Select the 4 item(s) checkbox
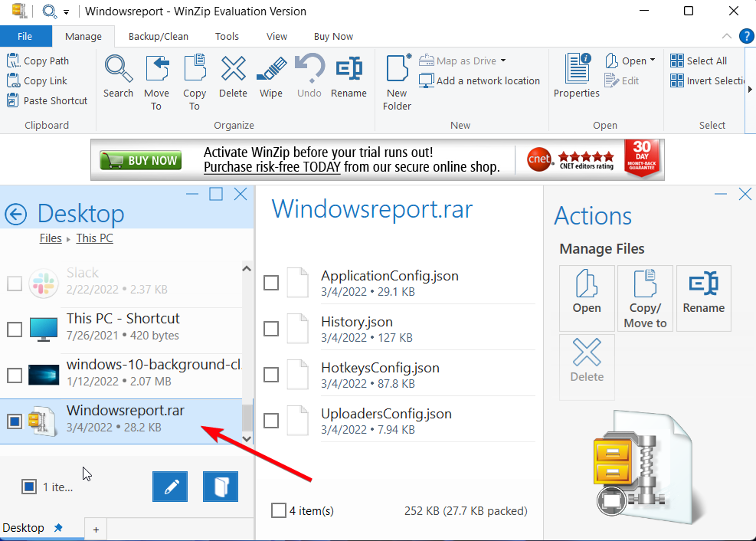Image resolution: width=756 pixels, height=541 pixels. tap(279, 510)
